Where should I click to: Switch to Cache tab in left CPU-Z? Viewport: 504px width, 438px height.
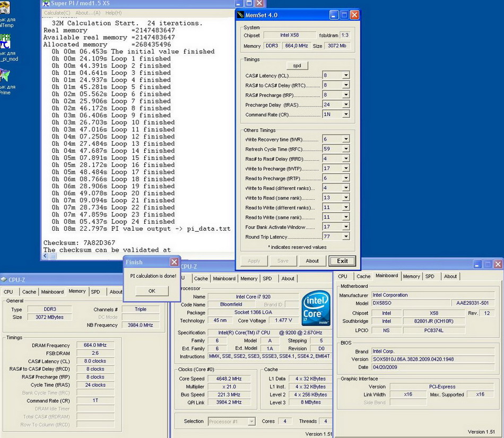(x=29, y=292)
